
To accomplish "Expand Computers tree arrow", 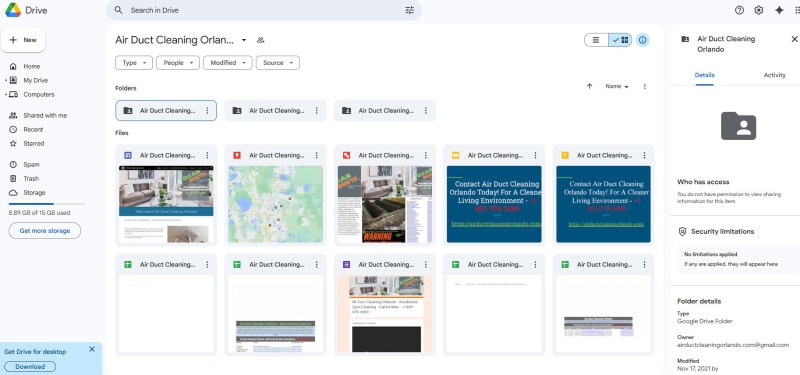I will point(6,94).
